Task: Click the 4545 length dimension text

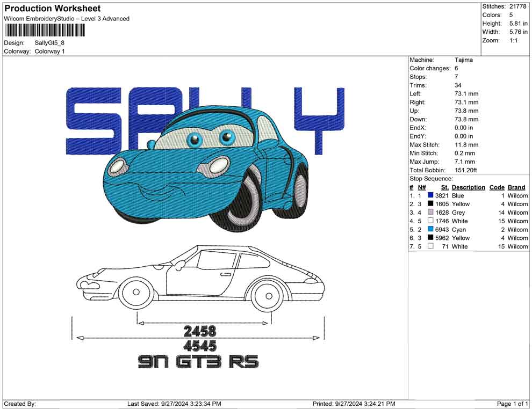Action: click(199, 345)
